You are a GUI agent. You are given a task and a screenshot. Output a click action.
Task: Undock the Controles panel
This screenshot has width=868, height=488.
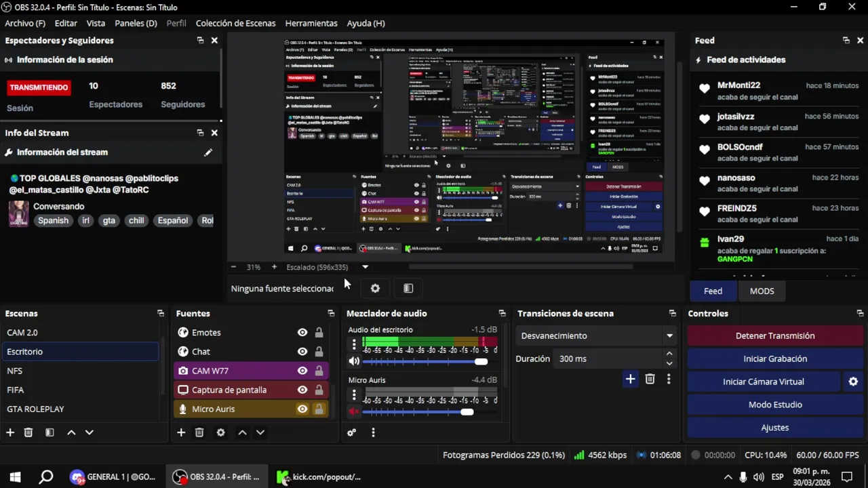(x=860, y=313)
